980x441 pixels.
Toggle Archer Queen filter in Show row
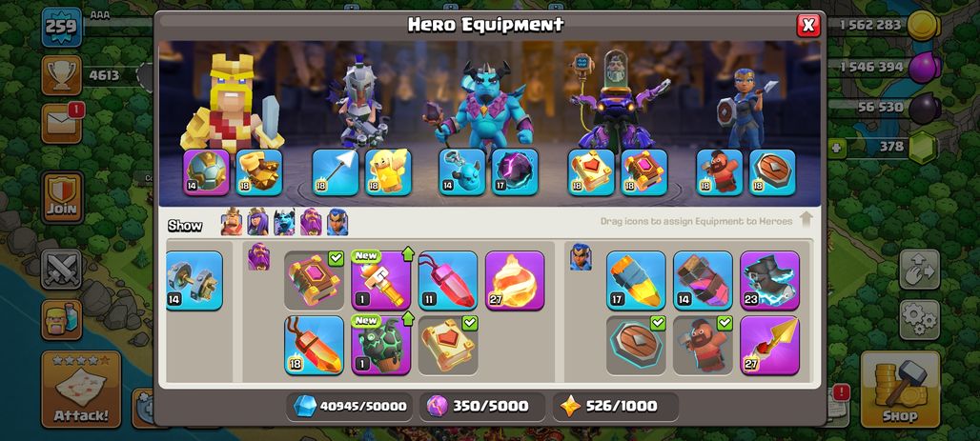257,222
